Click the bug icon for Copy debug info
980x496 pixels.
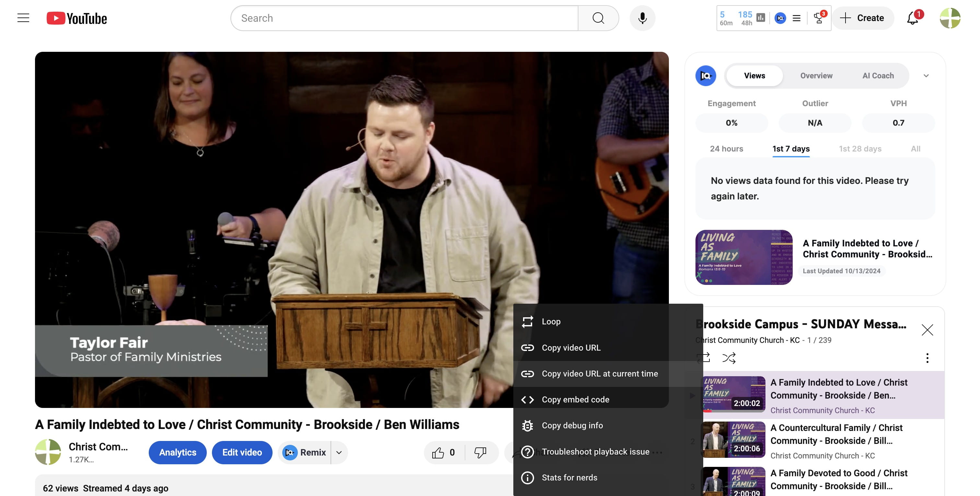click(527, 426)
